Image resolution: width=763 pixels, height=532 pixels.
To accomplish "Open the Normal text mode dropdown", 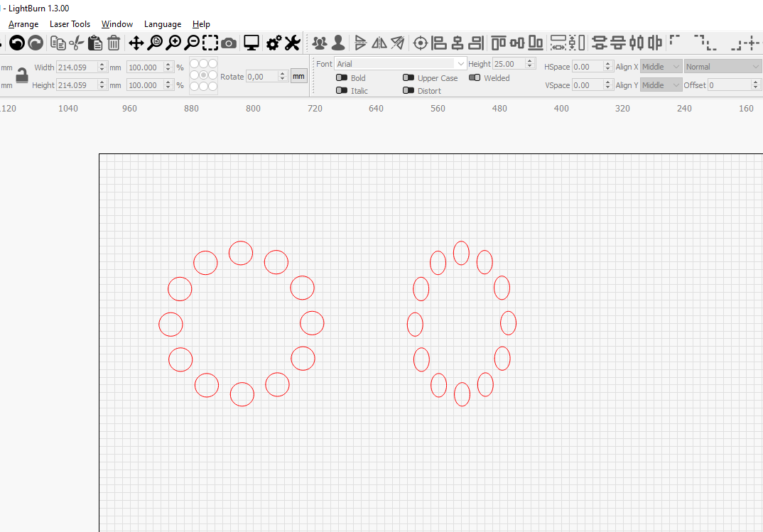I will point(723,67).
